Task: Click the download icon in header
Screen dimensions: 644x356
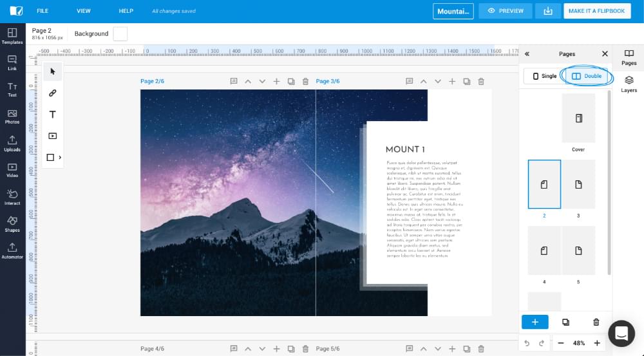Action: click(548, 11)
